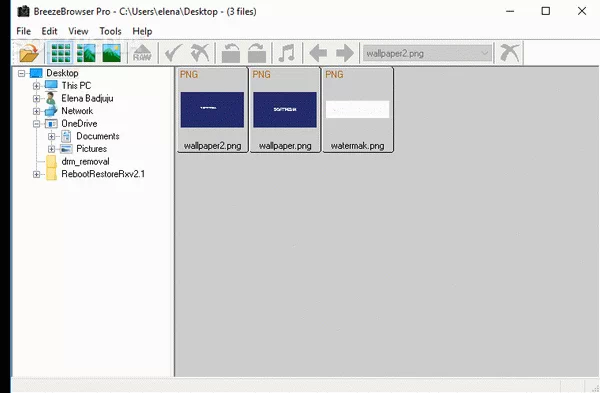The width and height of the screenshot is (600, 393).
Task: Click the Pictures icon in tree
Action: (66, 149)
